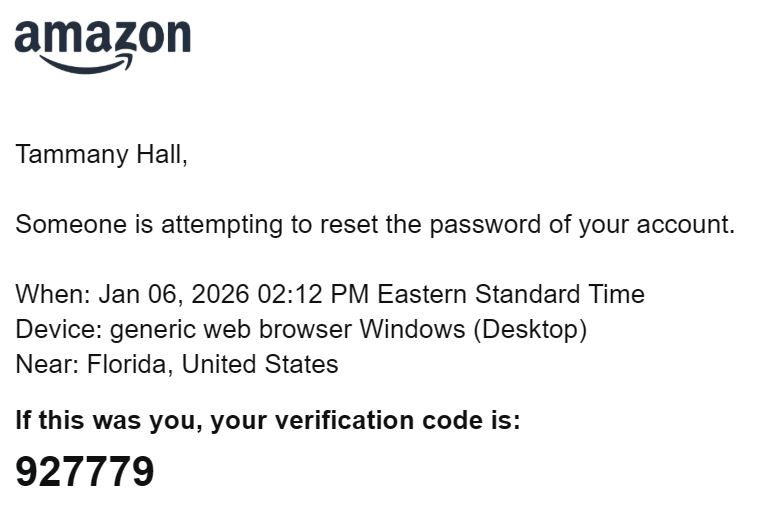Click the "Tammany Hall," greeting

[x=101, y=155]
